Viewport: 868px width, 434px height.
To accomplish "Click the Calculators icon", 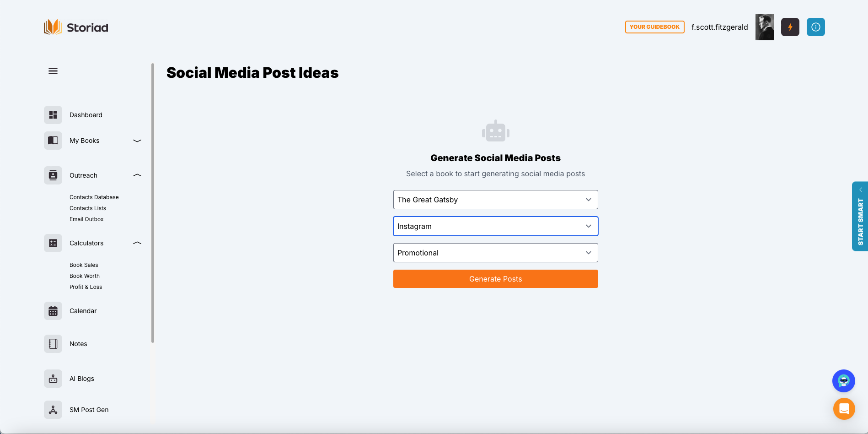I will click(53, 243).
